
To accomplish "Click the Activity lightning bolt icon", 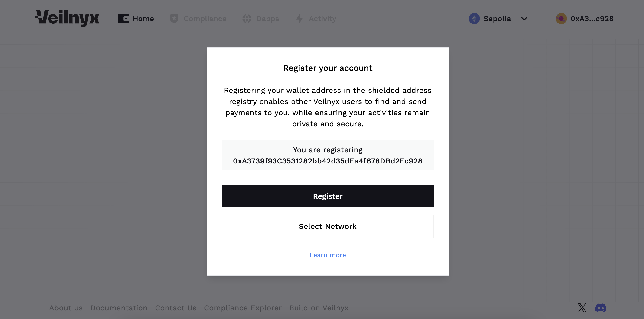I will tap(299, 19).
